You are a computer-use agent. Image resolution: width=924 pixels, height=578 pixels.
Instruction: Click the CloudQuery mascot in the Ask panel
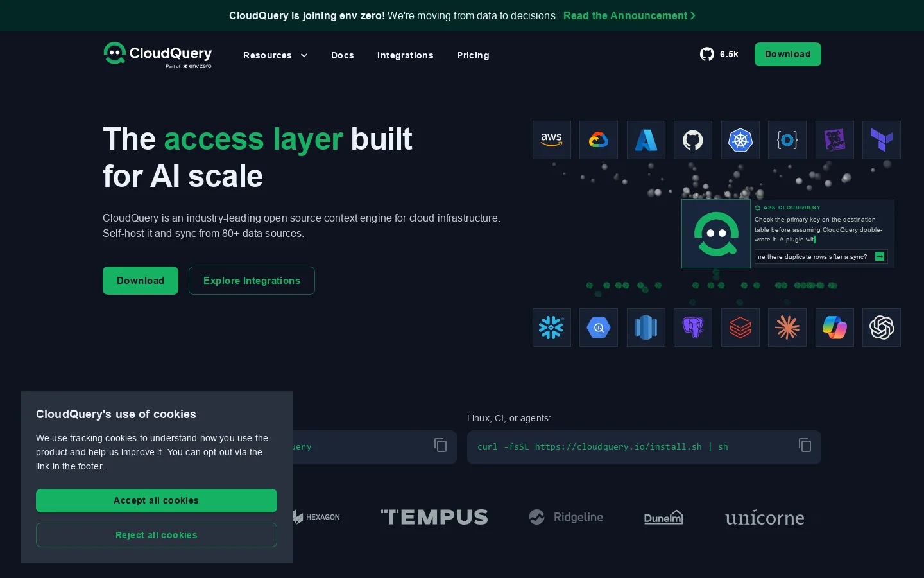(x=716, y=234)
